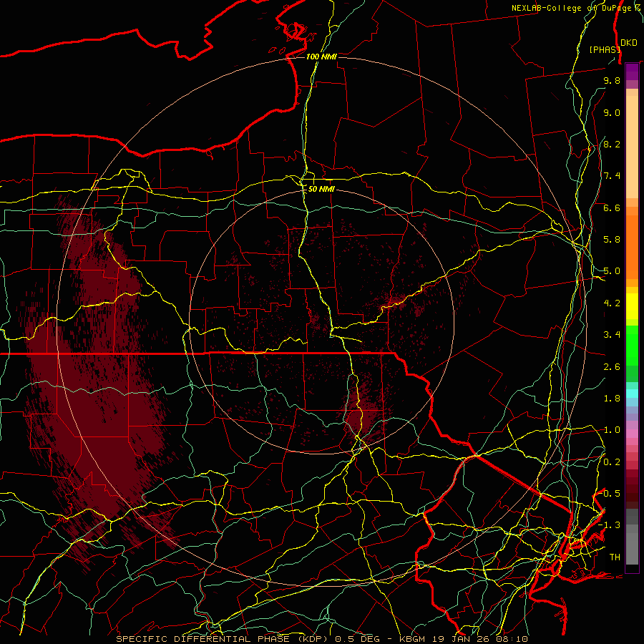
Task: Select the 1.0 legend value
Action: coord(612,430)
